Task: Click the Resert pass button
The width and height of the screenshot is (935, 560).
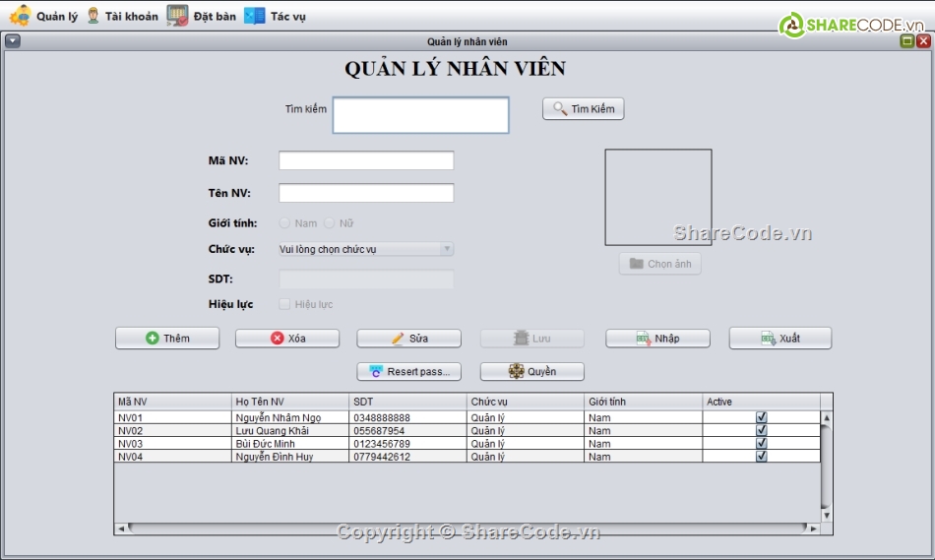Action: (x=408, y=372)
